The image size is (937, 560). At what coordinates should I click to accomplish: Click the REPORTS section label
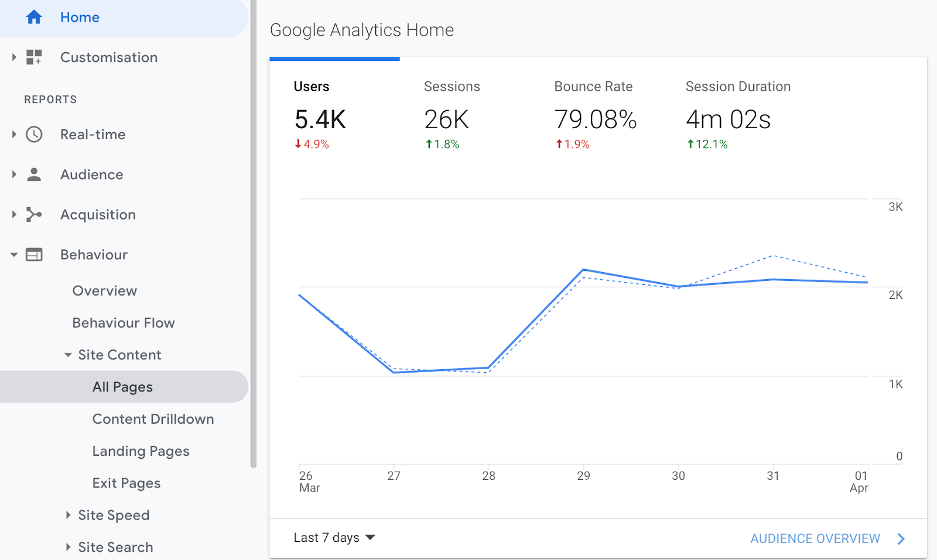[x=50, y=99]
